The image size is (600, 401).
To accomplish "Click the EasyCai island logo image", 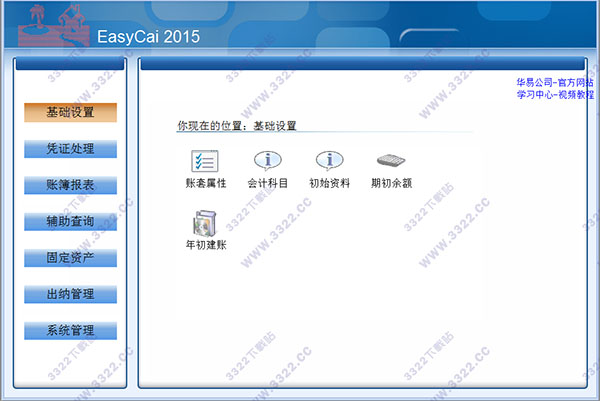I will [x=54, y=25].
